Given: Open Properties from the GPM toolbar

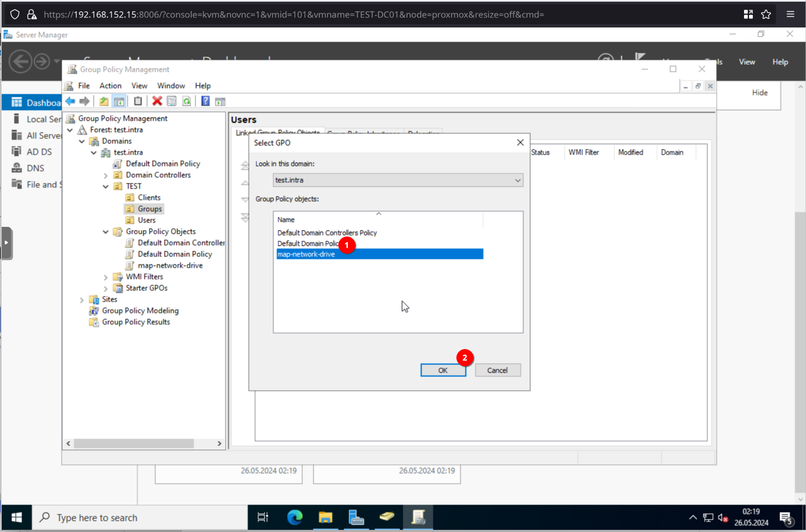Looking at the screenshot, I should pos(172,101).
